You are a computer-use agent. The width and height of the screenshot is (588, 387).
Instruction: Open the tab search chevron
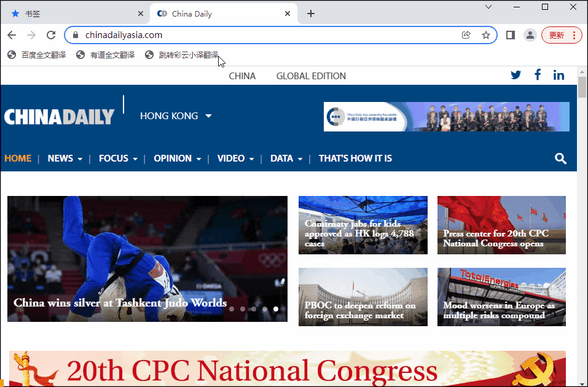(488, 7)
